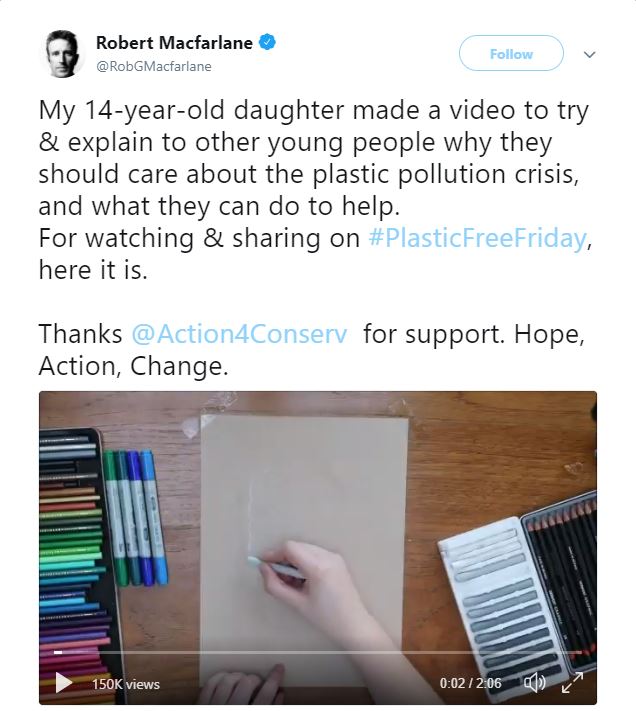636x711 pixels.
Task: Visit the @Action4Conserv mention link
Action: (x=239, y=334)
